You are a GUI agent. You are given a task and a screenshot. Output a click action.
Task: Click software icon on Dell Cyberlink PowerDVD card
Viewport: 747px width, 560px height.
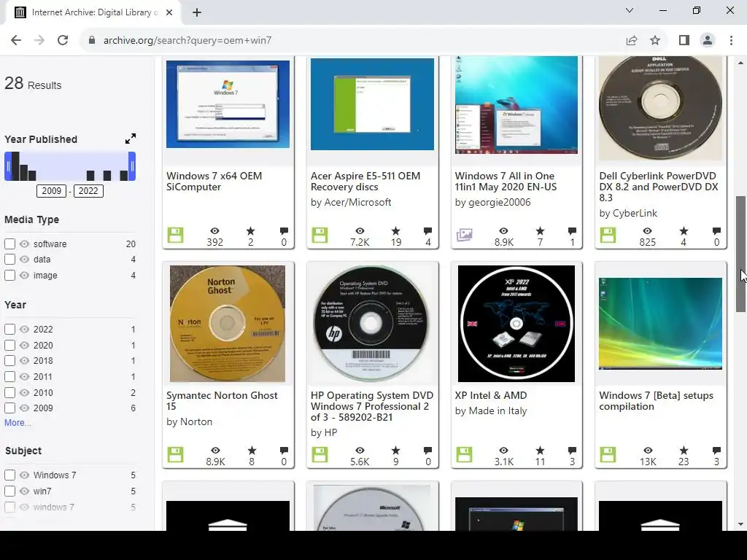608,235
